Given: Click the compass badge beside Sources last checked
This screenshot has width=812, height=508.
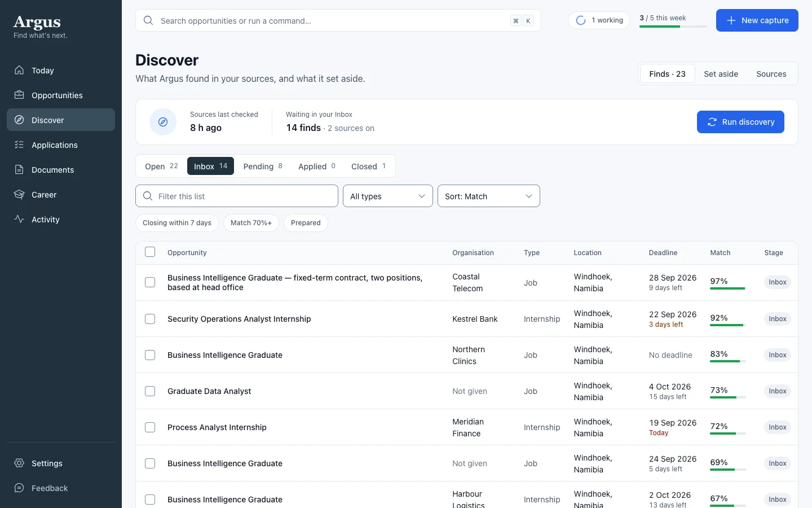Looking at the screenshot, I should [x=163, y=122].
